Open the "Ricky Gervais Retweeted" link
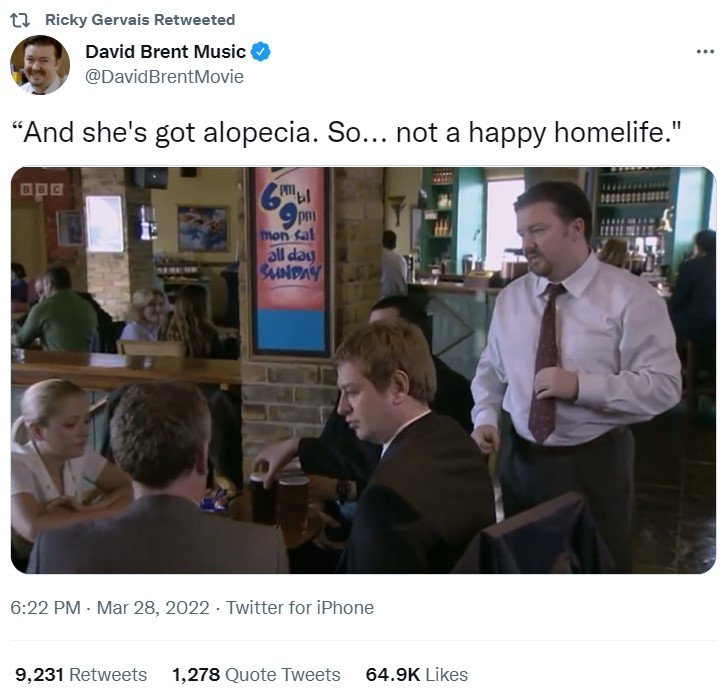Viewport: 726px width, 697px height. tap(140, 20)
